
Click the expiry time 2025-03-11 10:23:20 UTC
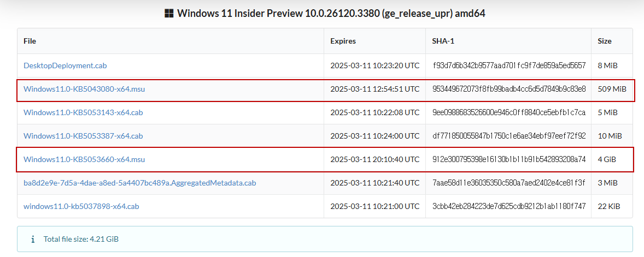375,65
